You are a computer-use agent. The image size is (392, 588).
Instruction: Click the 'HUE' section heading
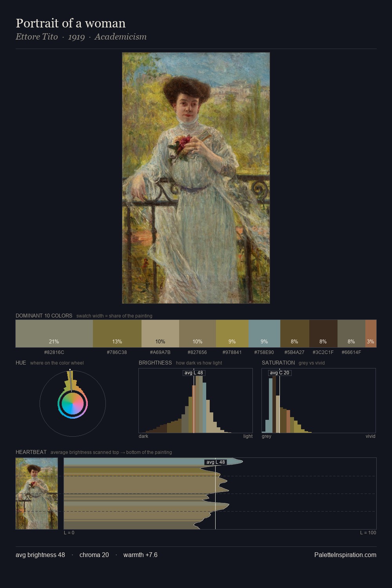point(21,363)
